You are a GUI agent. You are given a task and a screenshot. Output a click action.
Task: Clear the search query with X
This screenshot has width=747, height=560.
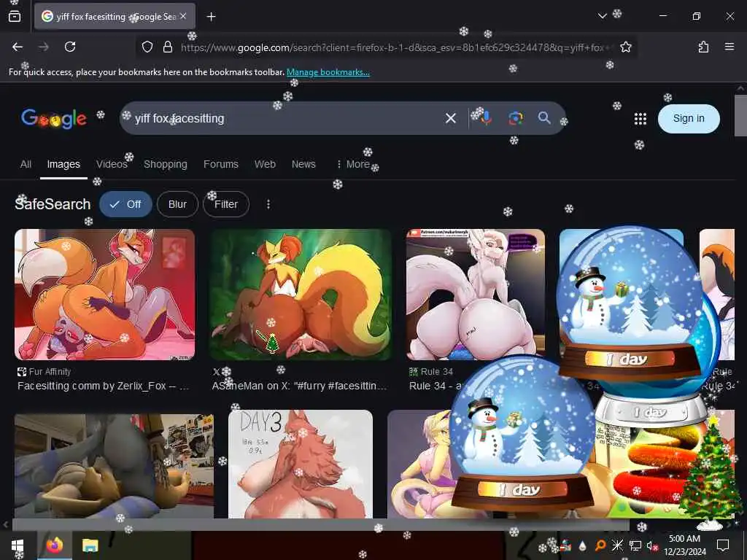pyautogui.click(x=451, y=118)
